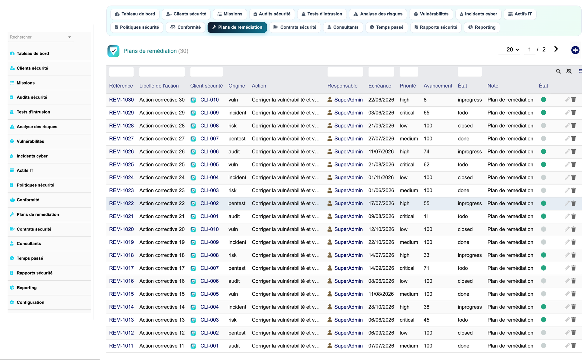Screen dimensions: 588x364
Task: Open the Tests d'intrusion tab
Action: pyautogui.click(x=322, y=14)
